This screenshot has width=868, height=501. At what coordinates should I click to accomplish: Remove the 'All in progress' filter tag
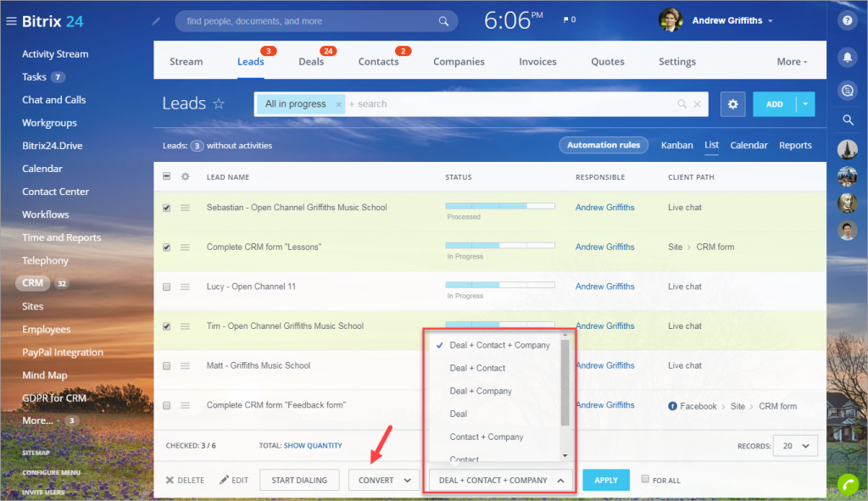pos(338,104)
